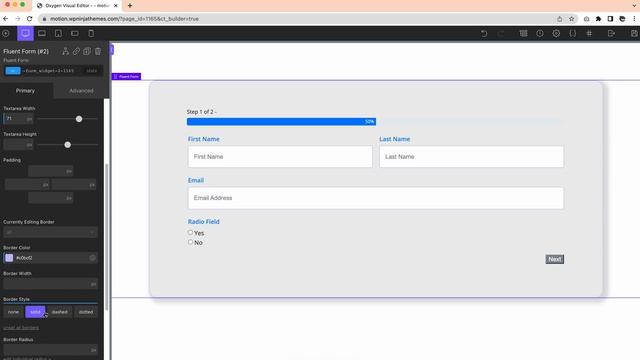Set border style to dotted
The height and width of the screenshot is (360, 640).
[86, 312]
